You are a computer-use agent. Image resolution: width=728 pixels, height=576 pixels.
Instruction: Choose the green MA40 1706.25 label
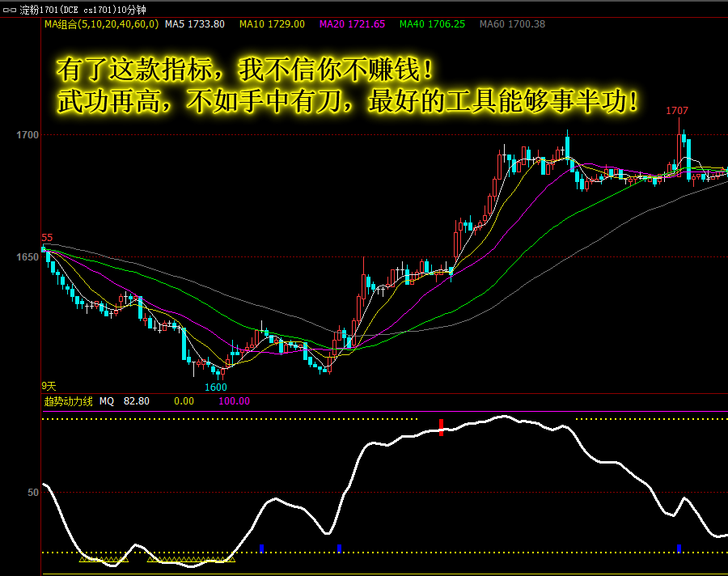click(432, 24)
